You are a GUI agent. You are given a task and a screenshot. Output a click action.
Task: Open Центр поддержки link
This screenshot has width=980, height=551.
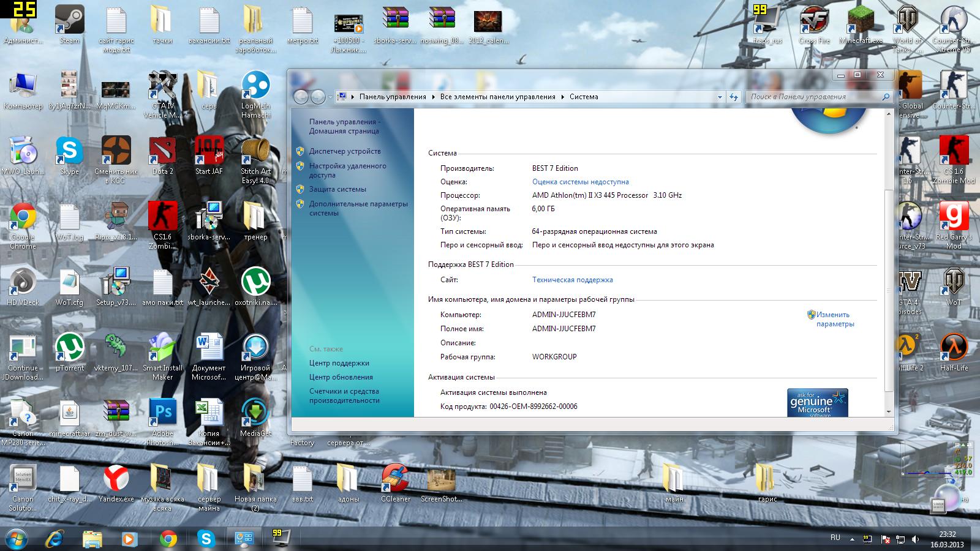point(339,363)
